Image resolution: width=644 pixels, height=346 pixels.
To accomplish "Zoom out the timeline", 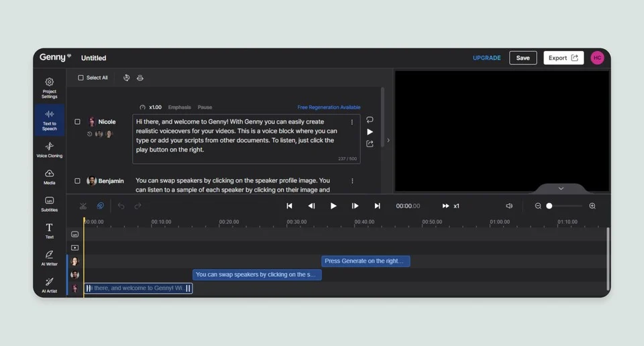I will (x=538, y=206).
